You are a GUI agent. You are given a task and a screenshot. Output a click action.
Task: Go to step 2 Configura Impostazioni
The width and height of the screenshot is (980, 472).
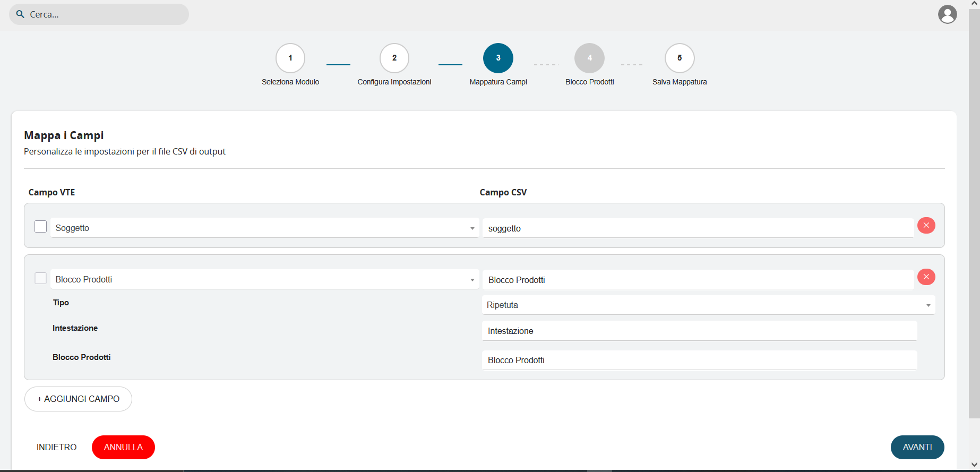point(394,58)
